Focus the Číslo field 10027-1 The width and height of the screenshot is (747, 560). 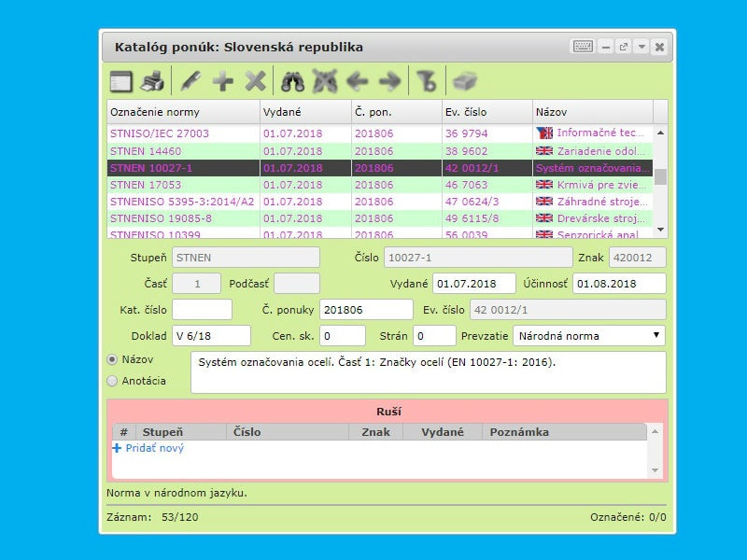coord(478,258)
